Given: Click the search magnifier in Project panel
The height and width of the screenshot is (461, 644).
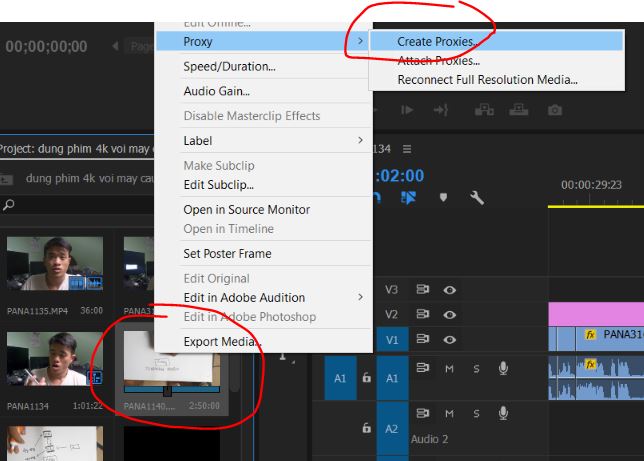Looking at the screenshot, I should (x=9, y=205).
